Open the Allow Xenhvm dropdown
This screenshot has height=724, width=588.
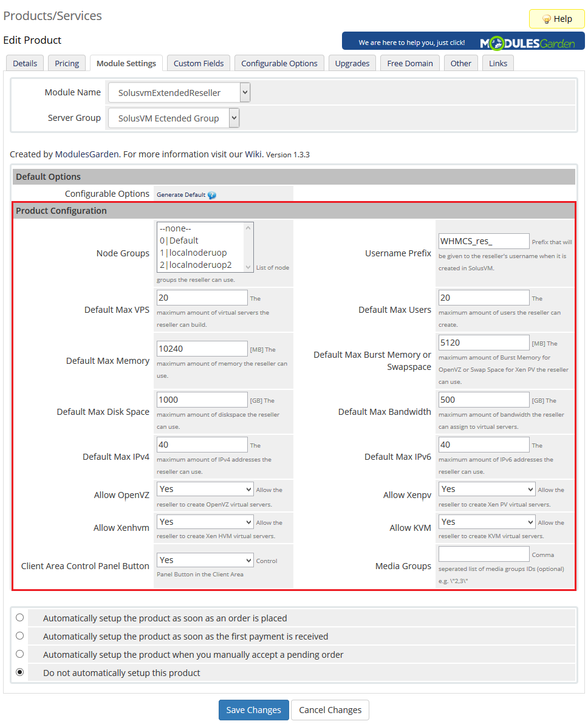[205, 522]
